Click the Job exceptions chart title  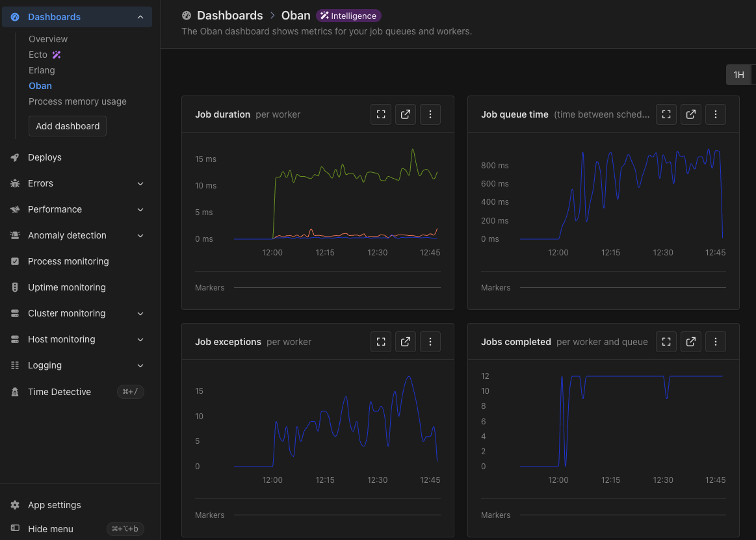pyautogui.click(x=228, y=342)
